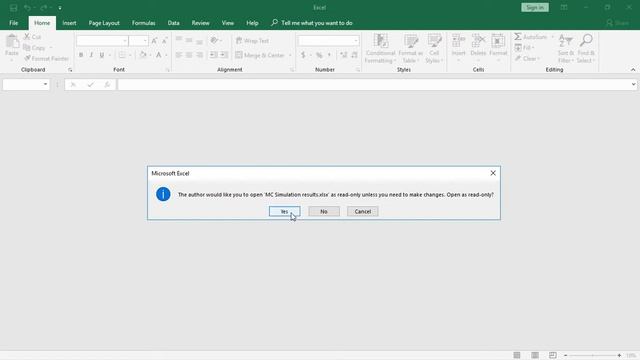This screenshot has width=640, height=360.
Task: Click Comma Style icon
Action: [329, 55]
